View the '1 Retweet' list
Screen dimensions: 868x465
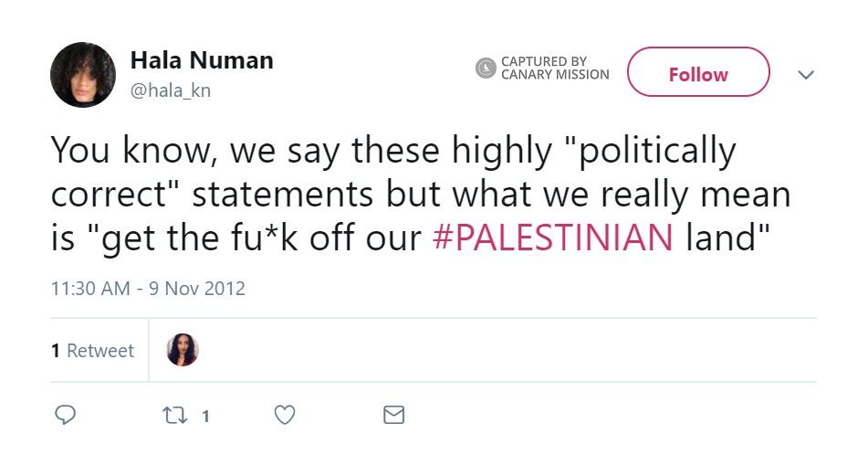pyautogui.click(x=93, y=351)
